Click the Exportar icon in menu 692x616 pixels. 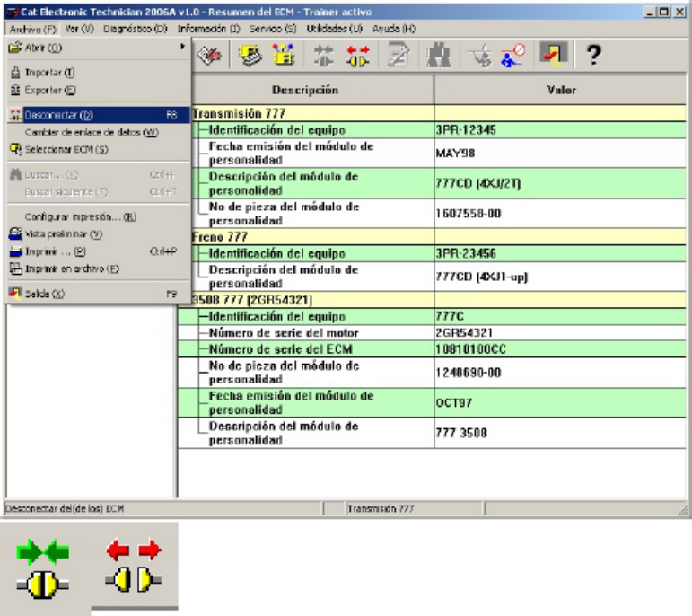tap(15, 90)
